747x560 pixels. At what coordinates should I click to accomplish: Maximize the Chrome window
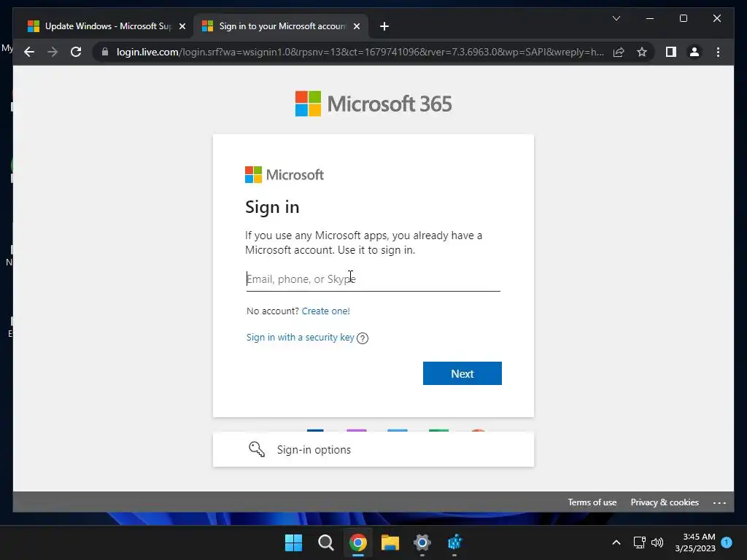coord(683,18)
